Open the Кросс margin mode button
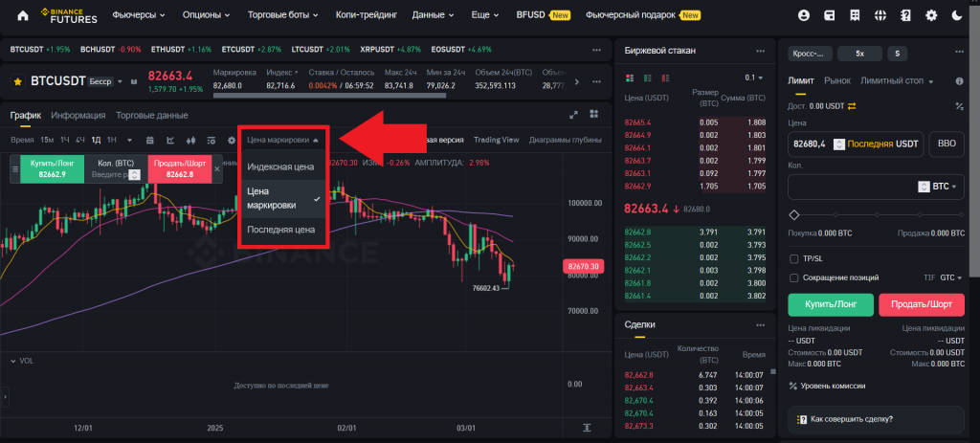Viewport: 980px width, 443px height. [810, 54]
